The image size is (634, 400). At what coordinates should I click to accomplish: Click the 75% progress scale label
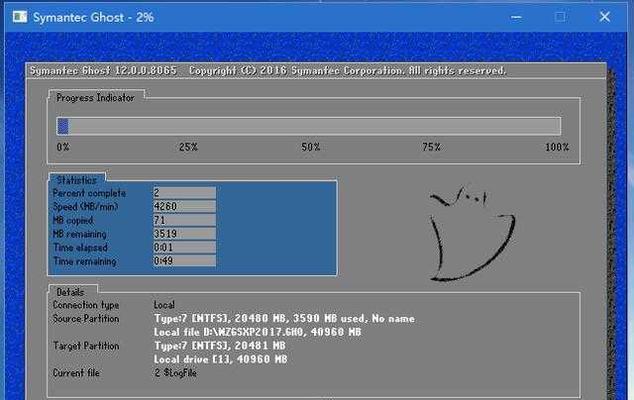point(431,147)
